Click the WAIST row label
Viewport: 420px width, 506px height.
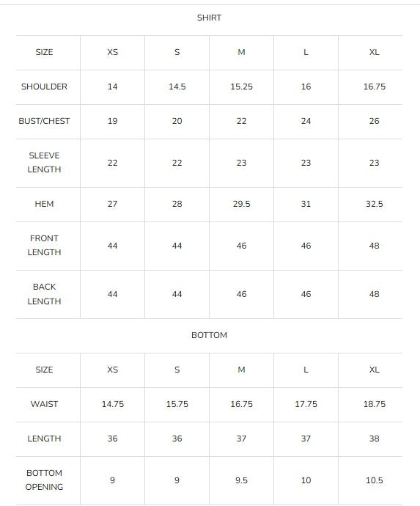44,404
